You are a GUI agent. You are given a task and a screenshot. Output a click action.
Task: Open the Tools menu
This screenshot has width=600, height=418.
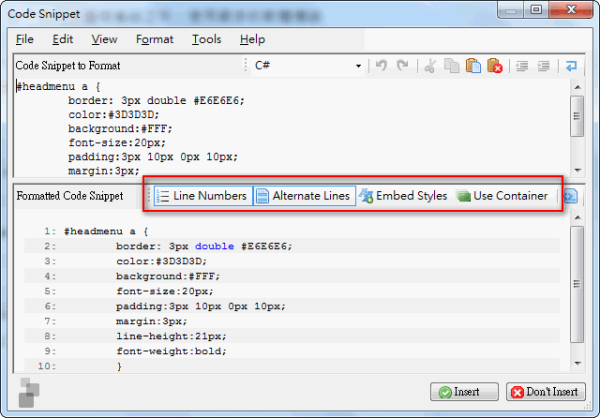coord(206,39)
